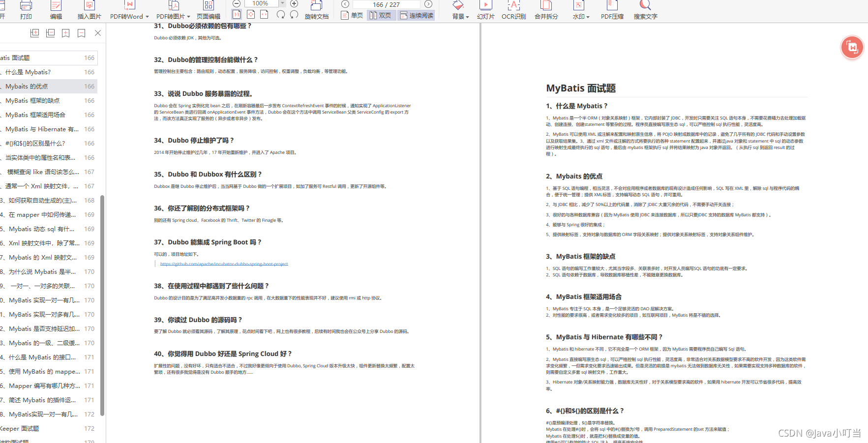The width and height of the screenshot is (868, 443).
Task: Click the fit-page view icon
Action: [x=251, y=15]
